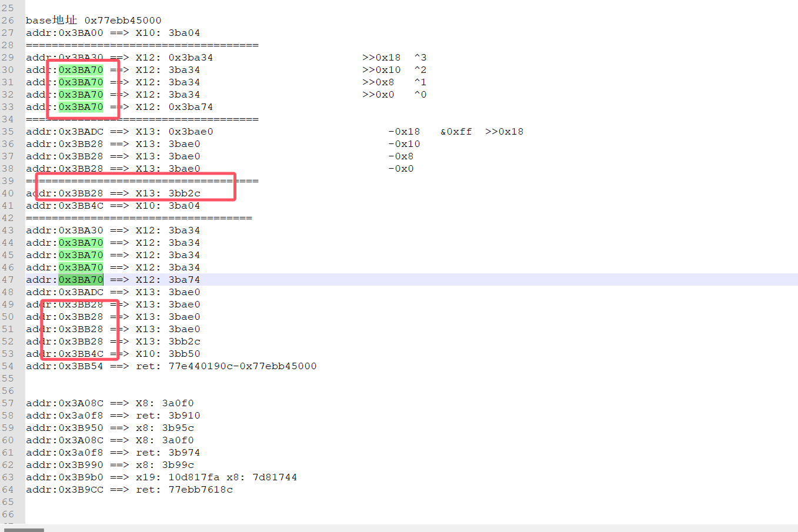Viewport: 798px width, 532px height.
Task: Click the x8: 3b95c value
Action: [165, 428]
